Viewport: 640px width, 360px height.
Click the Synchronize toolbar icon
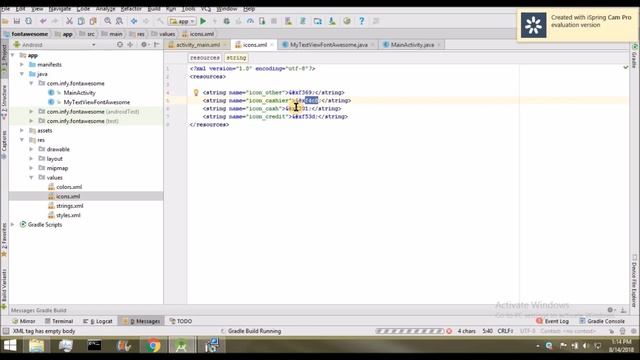pyautogui.click(x=29, y=21)
